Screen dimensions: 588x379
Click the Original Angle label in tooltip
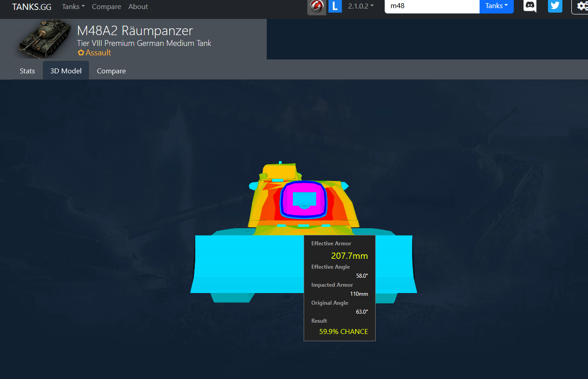tap(330, 303)
